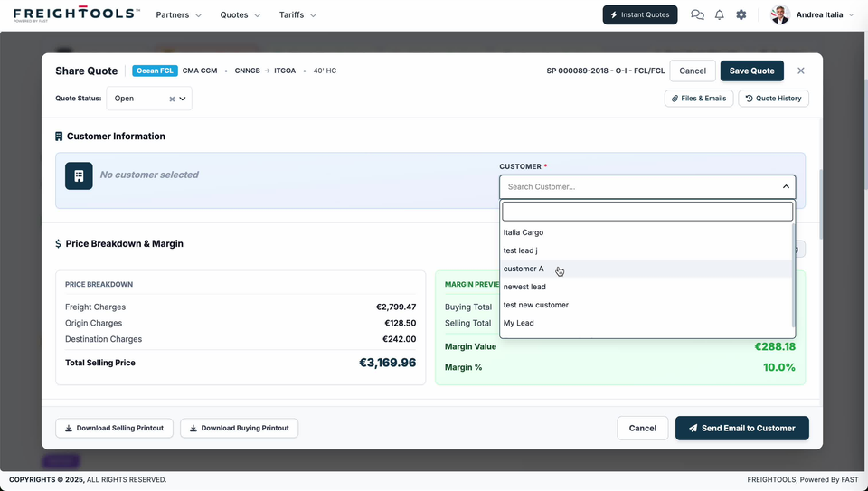Click Origin Charges amount €128.50
Screen dimensions: 868x491
click(x=401, y=324)
